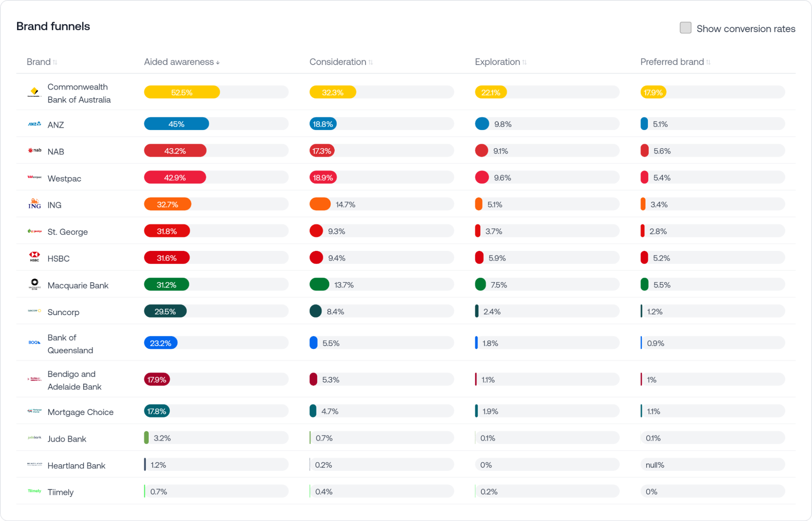This screenshot has width=812, height=521.
Task: Click the NAB logo icon
Action: (x=34, y=150)
